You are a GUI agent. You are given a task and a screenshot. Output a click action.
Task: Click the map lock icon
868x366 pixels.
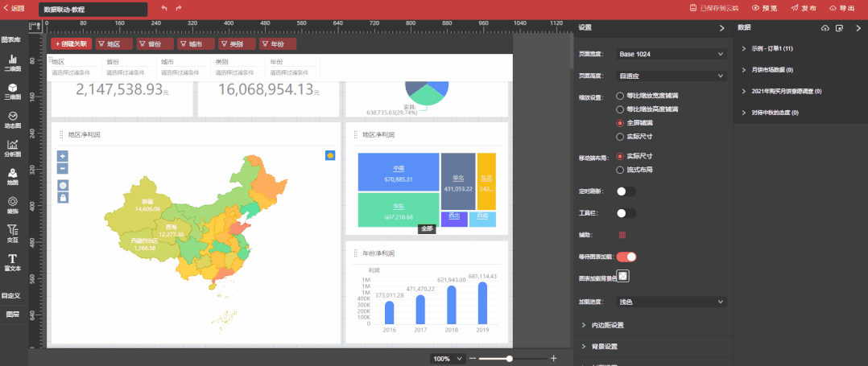coord(63,197)
